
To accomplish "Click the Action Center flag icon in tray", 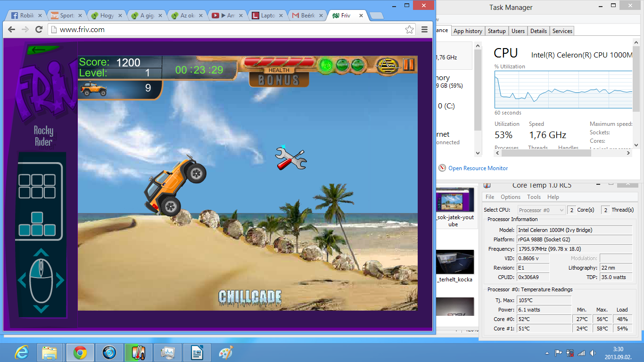I will click(x=559, y=353).
